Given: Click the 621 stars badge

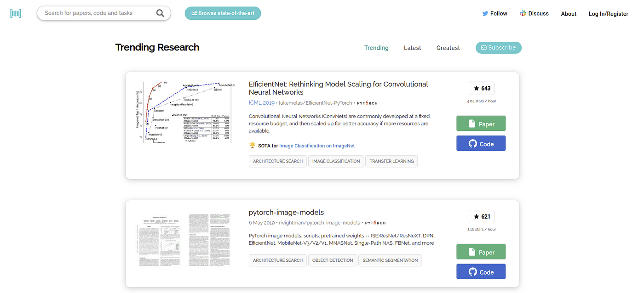Looking at the screenshot, I should pos(482,216).
